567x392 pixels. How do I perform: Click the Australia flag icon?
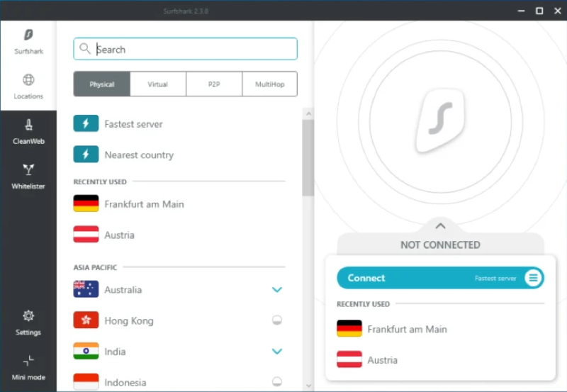pyautogui.click(x=86, y=289)
